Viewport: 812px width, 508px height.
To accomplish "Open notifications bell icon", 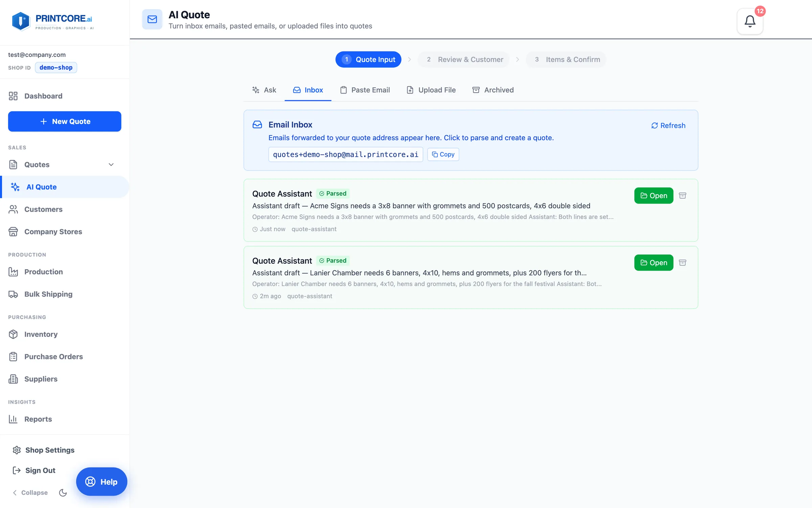I will [750, 21].
